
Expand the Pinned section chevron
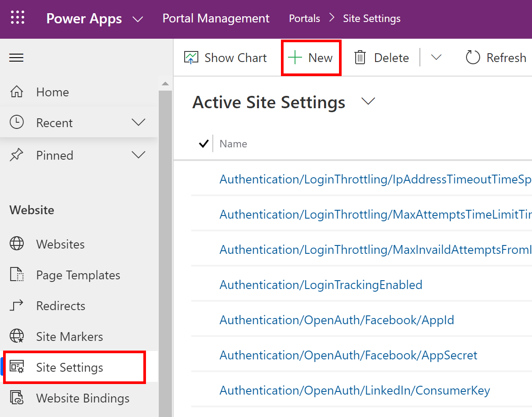point(138,155)
